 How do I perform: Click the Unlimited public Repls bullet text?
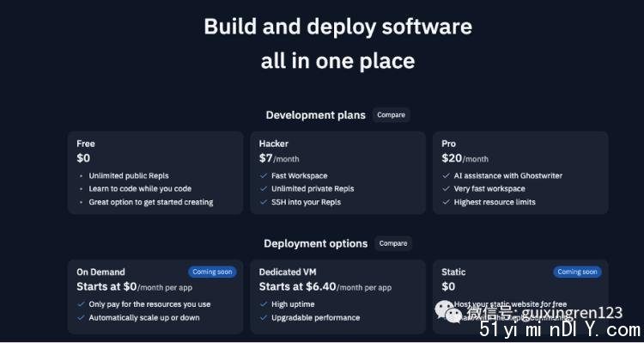point(129,175)
